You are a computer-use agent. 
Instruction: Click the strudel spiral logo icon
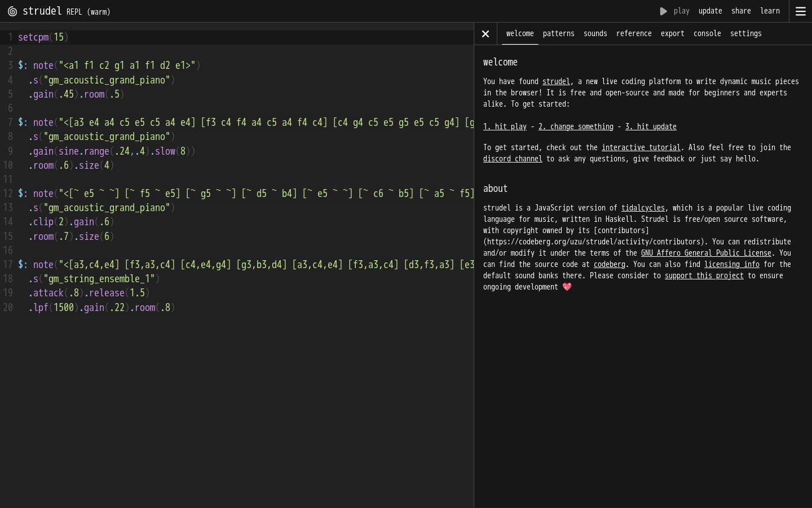point(12,11)
